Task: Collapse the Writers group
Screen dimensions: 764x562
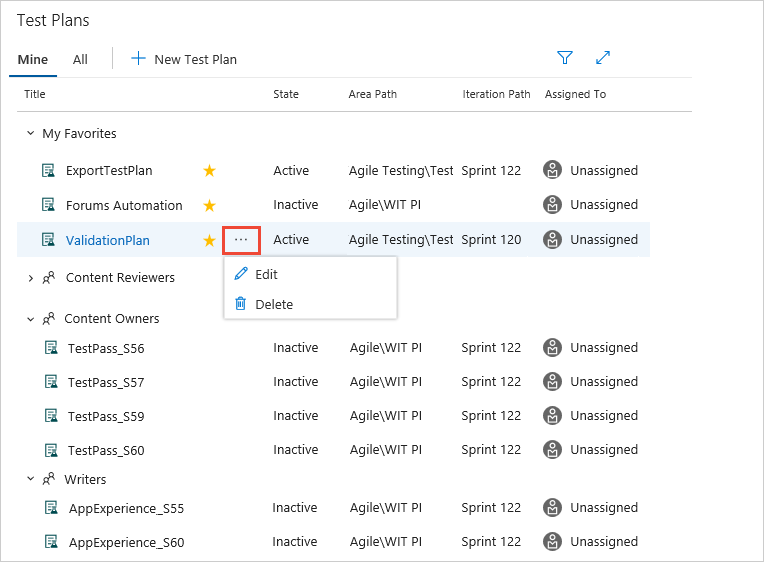Action: pyautogui.click(x=30, y=480)
